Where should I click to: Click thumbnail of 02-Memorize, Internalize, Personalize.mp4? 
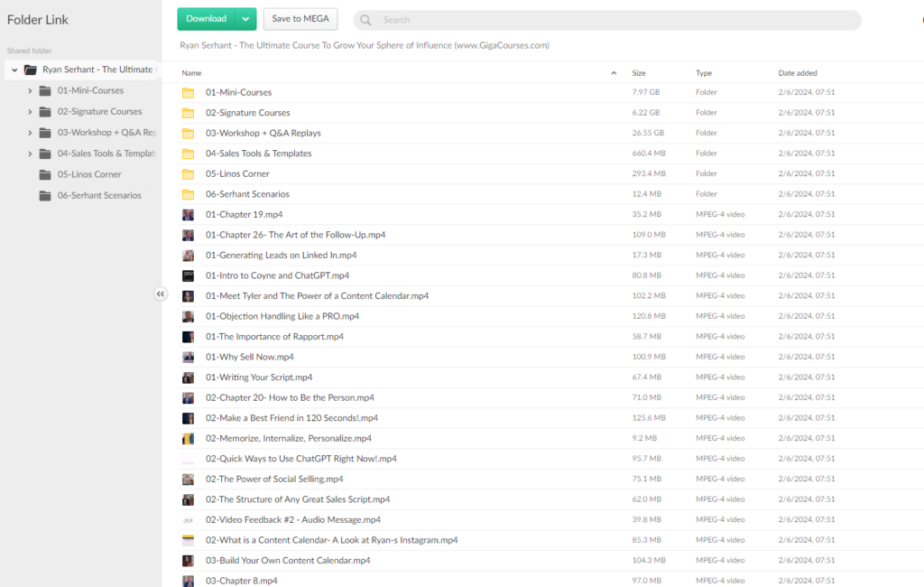click(188, 439)
